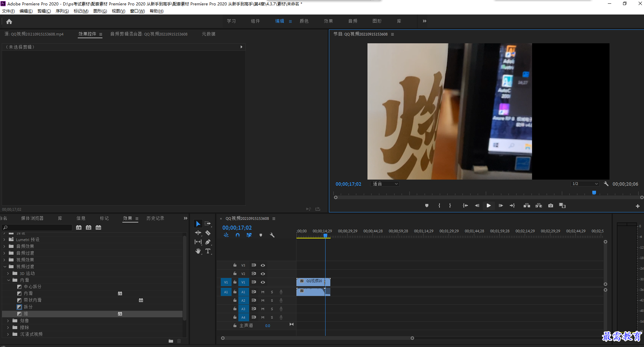644x347 pixels.
Task: Open the 历史记录 panel tab
Action: pos(156,218)
